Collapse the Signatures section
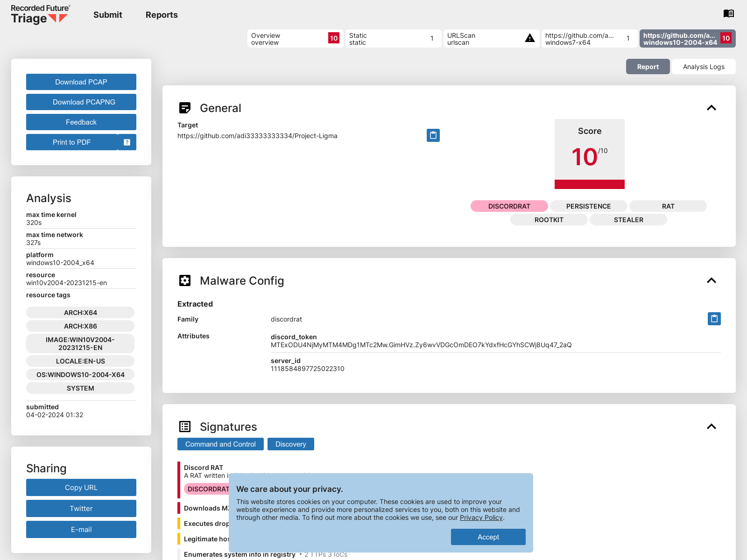Image resolution: width=747 pixels, height=560 pixels. (712, 427)
